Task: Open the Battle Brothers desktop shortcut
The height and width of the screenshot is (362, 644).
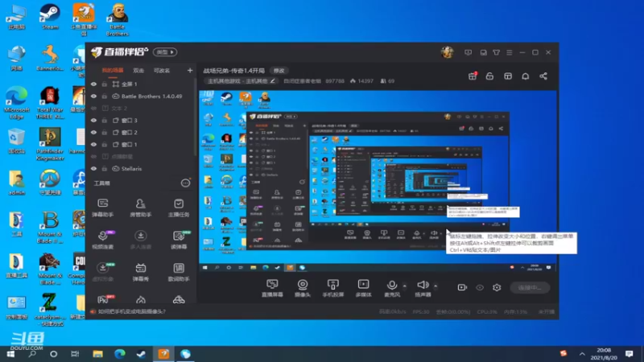Action: click(x=117, y=19)
